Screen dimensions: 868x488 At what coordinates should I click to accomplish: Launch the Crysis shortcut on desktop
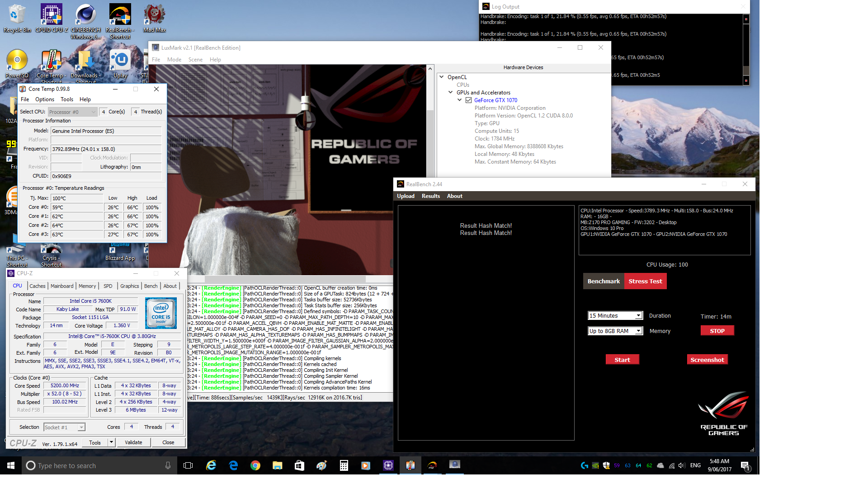(51, 256)
